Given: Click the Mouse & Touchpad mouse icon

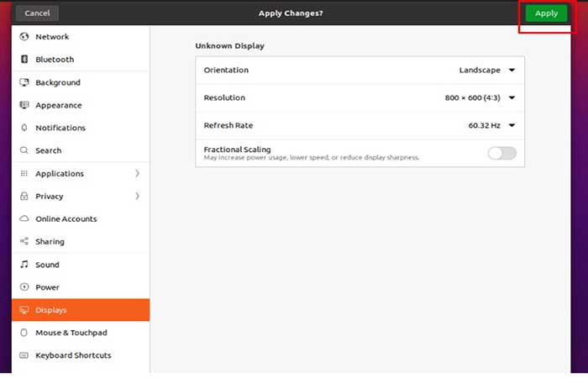Looking at the screenshot, I should coord(24,333).
